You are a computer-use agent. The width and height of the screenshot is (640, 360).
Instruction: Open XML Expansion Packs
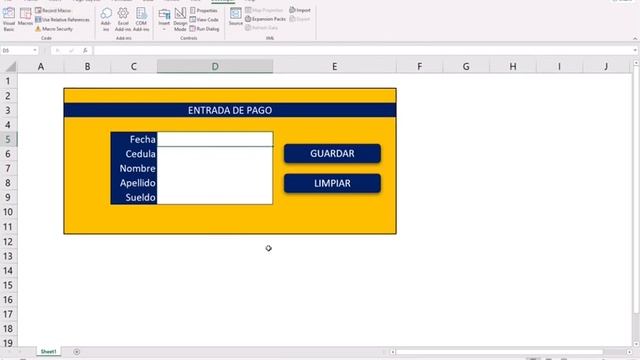265,19
